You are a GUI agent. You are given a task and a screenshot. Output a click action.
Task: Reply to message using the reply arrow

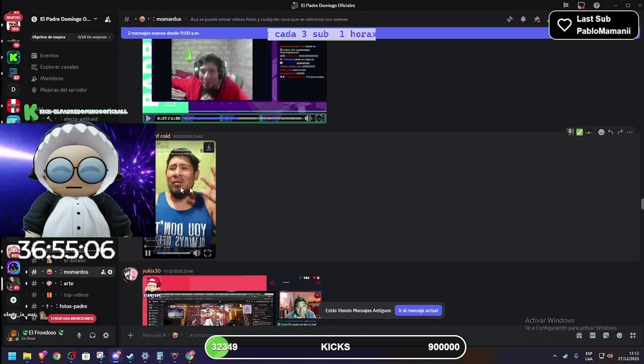pos(610,132)
